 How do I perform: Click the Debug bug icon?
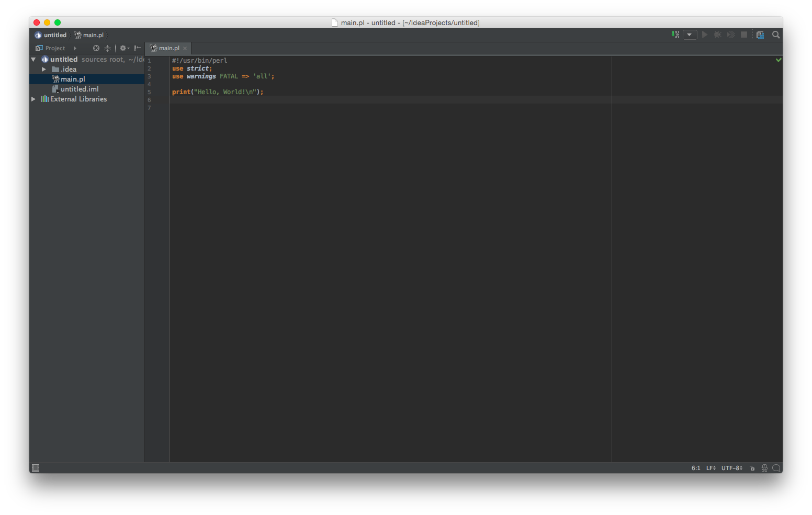(x=717, y=35)
